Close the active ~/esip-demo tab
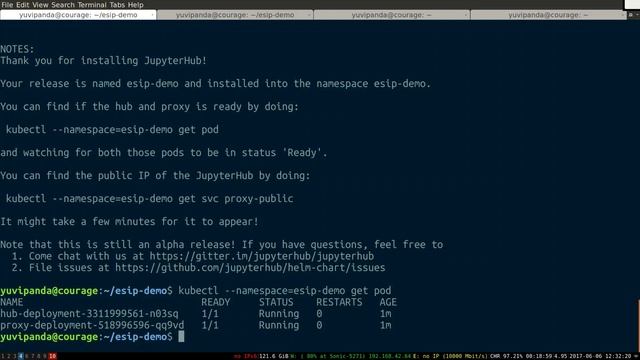 coord(152,15)
